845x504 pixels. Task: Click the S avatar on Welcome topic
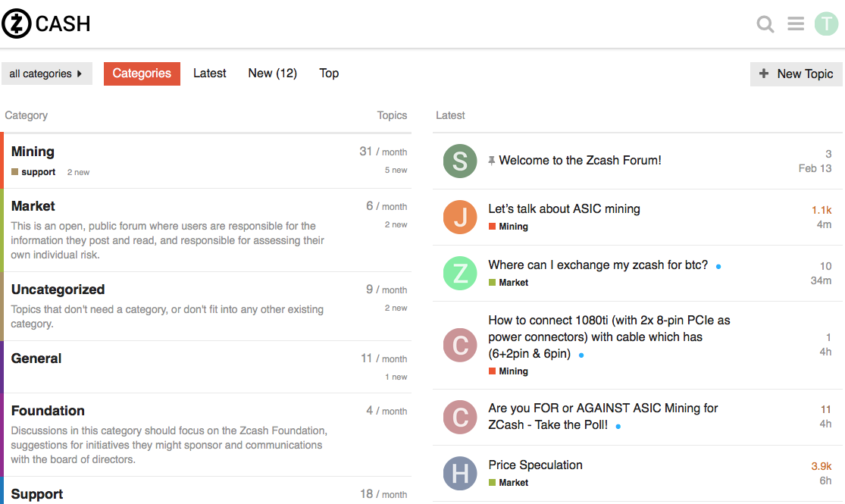coord(460,161)
